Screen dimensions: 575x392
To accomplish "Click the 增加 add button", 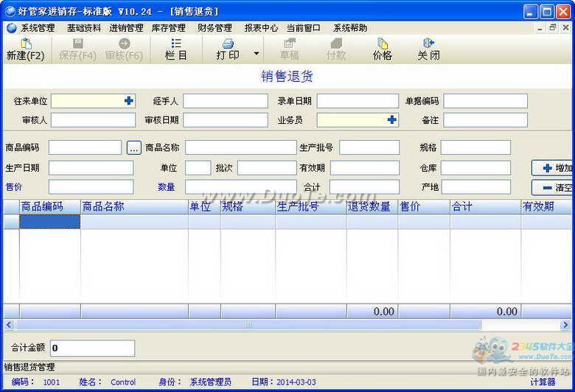I will tap(552, 168).
